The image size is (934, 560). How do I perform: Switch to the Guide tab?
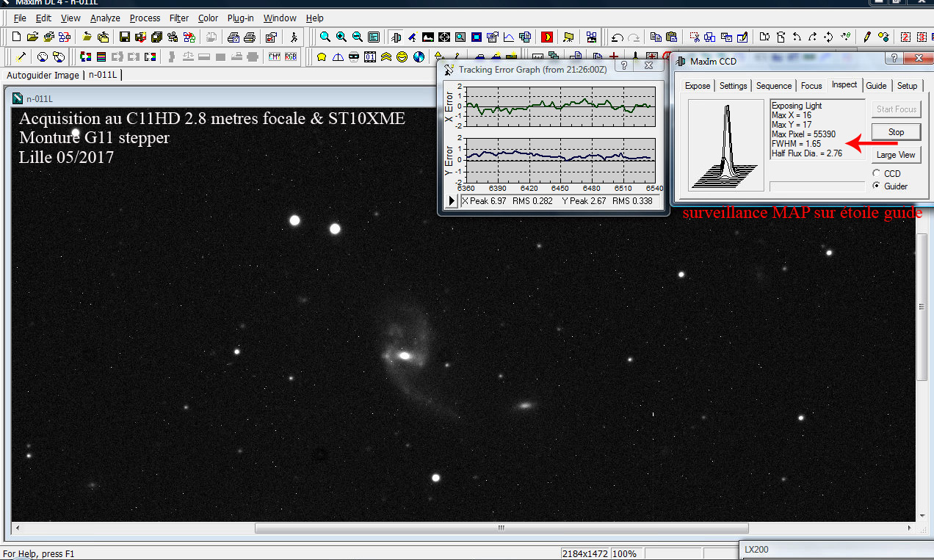coord(876,86)
